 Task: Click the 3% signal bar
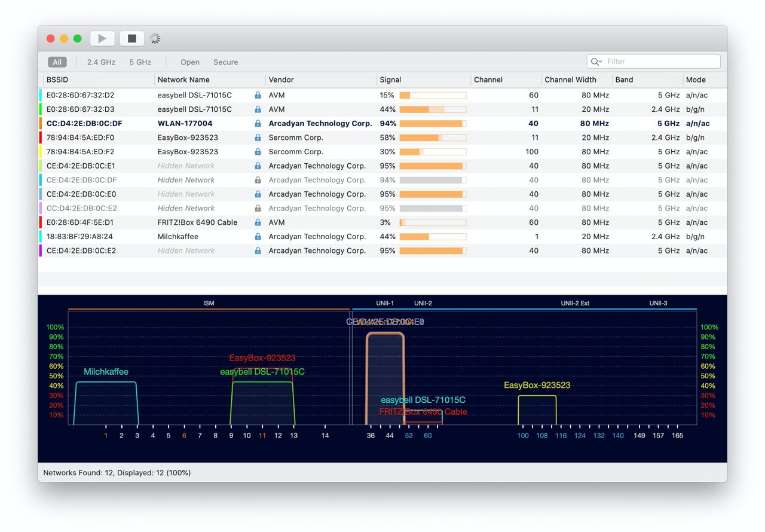click(433, 222)
